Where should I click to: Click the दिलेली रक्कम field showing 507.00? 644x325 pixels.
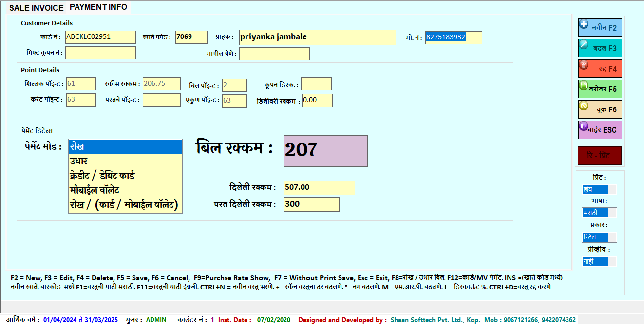tap(319, 188)
